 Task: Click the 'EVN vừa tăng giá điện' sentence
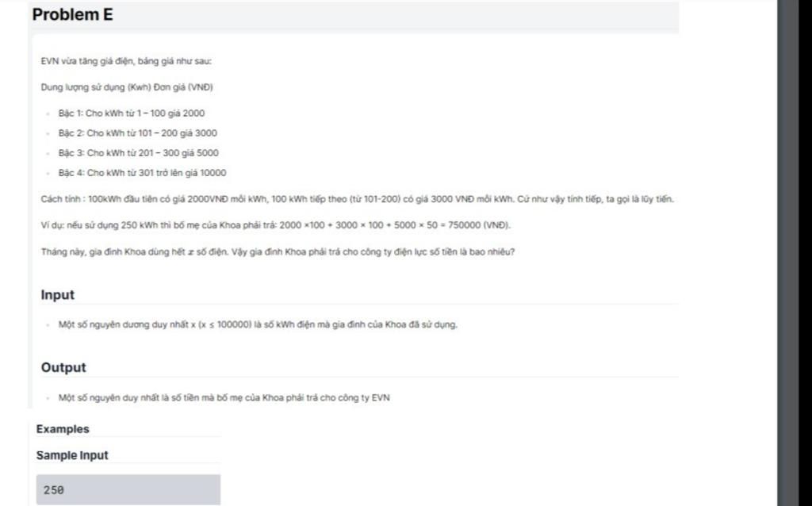126,61
